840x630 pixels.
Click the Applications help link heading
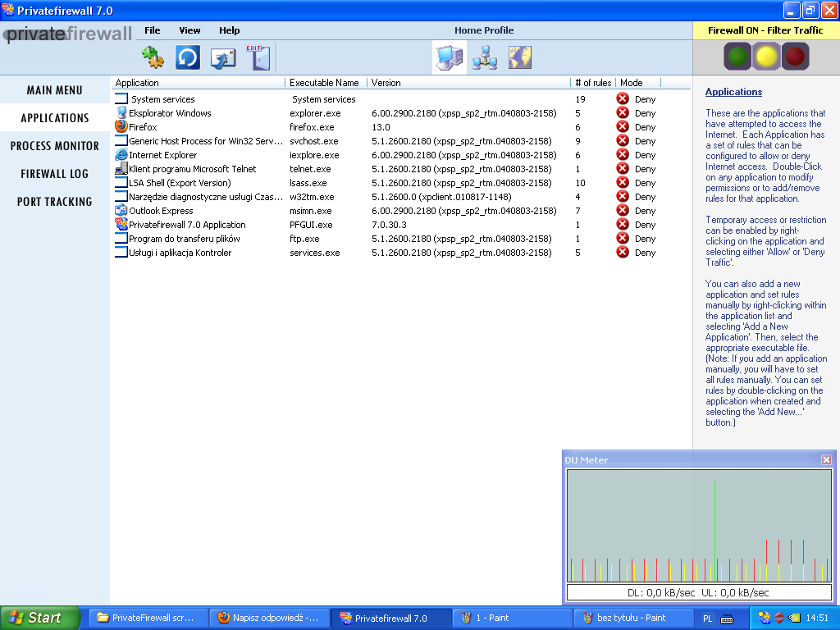click(733, 92)
